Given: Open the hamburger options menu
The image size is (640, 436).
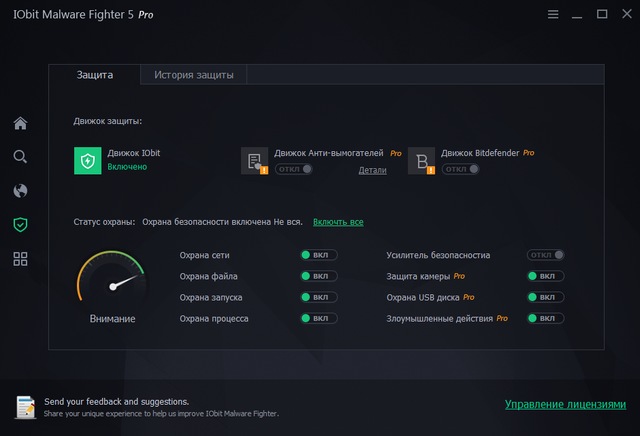Looking at the screenshot, I should (x=553, y=14).
